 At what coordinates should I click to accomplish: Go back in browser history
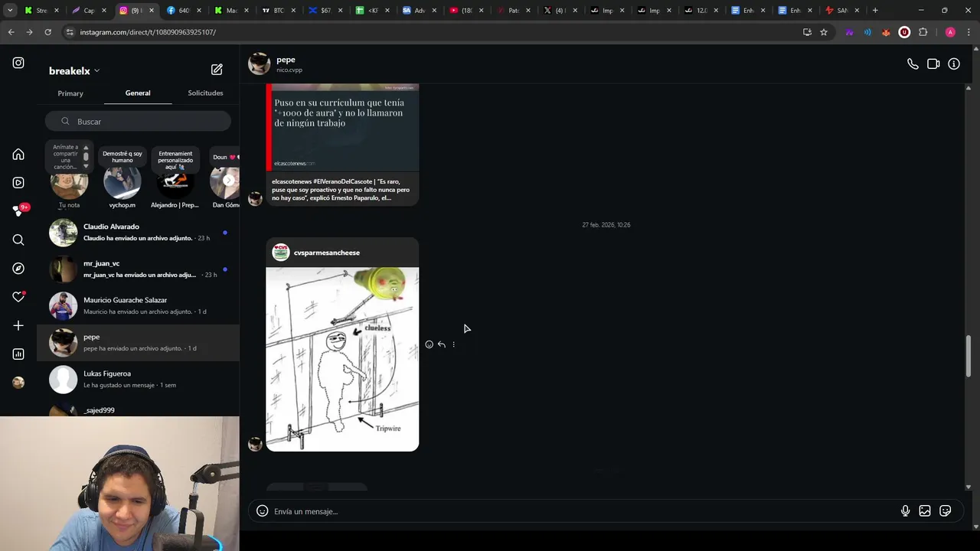click(11, 32)
